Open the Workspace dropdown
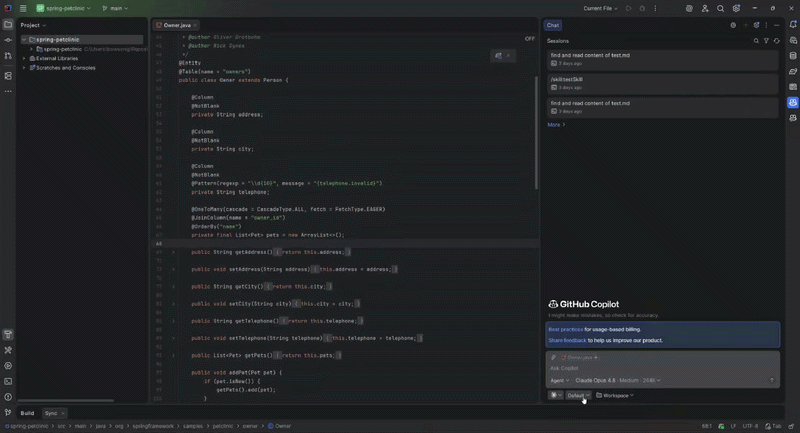The image size is (800, 433). click(x=615, y=395)
